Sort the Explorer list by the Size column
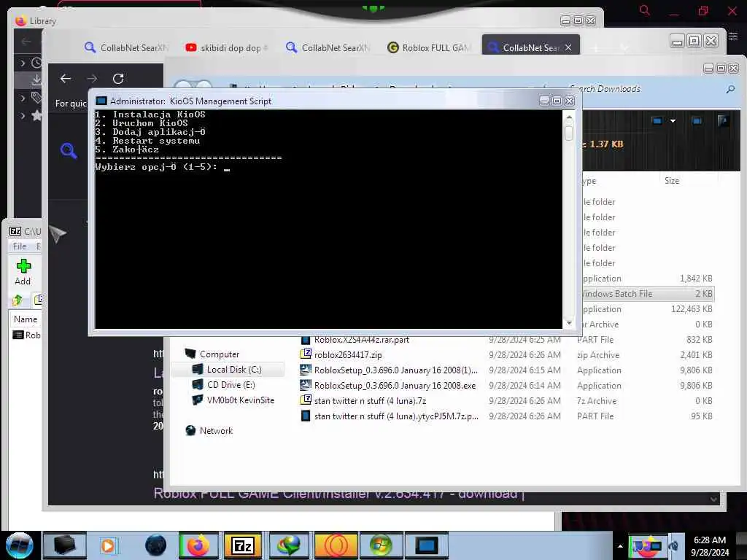Image resolution: width=747 pixels, height=560 pixels. point(672,181)
